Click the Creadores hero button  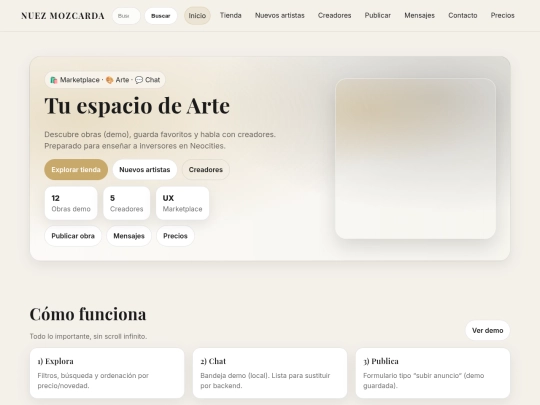pyautogui.click(x=206, y=169)
